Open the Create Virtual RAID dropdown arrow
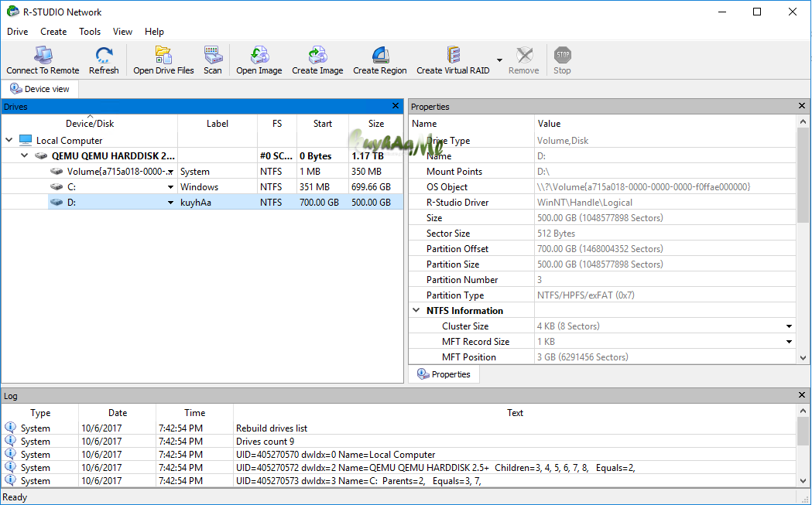The image size is (812, 505). (x=499, y=60)
